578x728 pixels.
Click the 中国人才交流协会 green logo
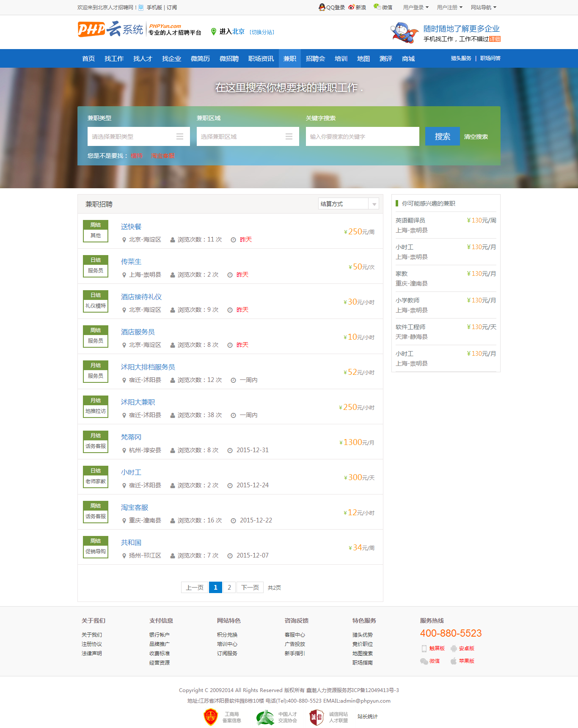pyautogui.click(x=265, y=717)
